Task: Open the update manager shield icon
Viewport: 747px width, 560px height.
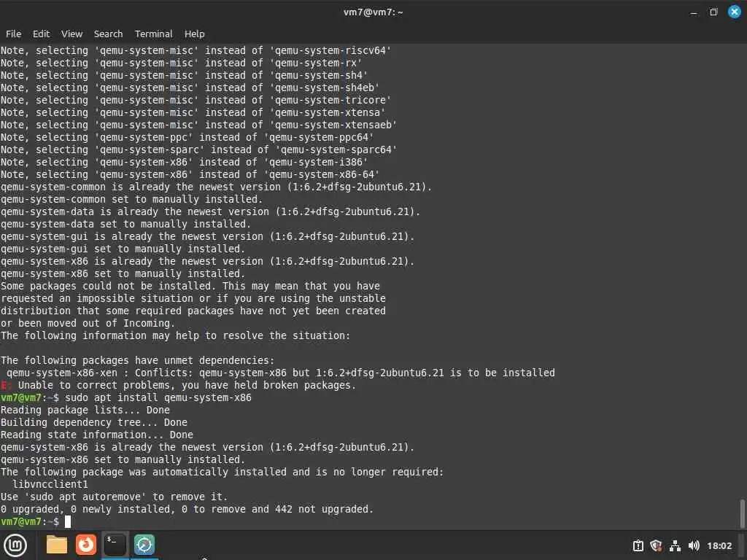Action: 656,545
